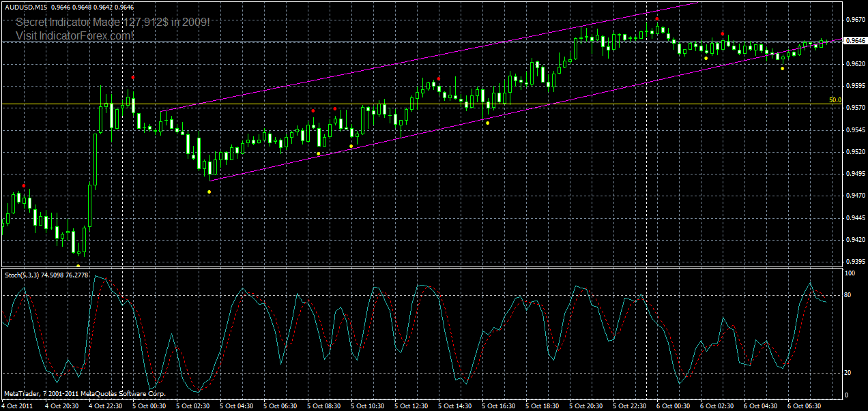The image size is (868, 411).
Task: Click the yellow dot near the 5 Oct 14:30 candle
Action: 487,123
